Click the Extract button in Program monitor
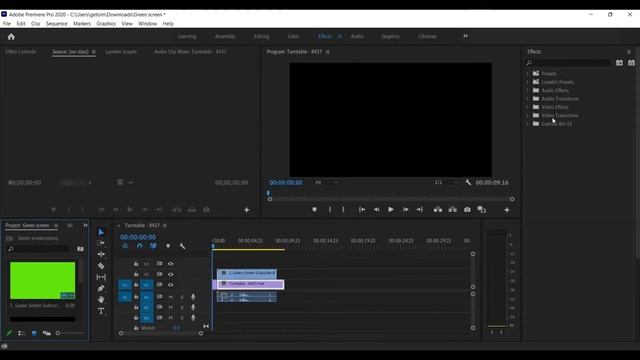 (x=452, y=209)
